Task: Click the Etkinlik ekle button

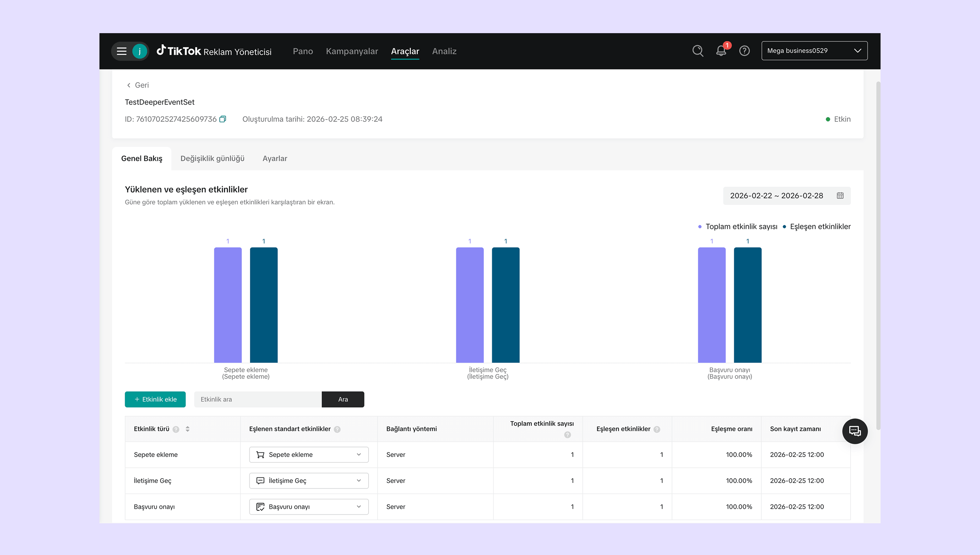Action: click(x=155, y=399)
